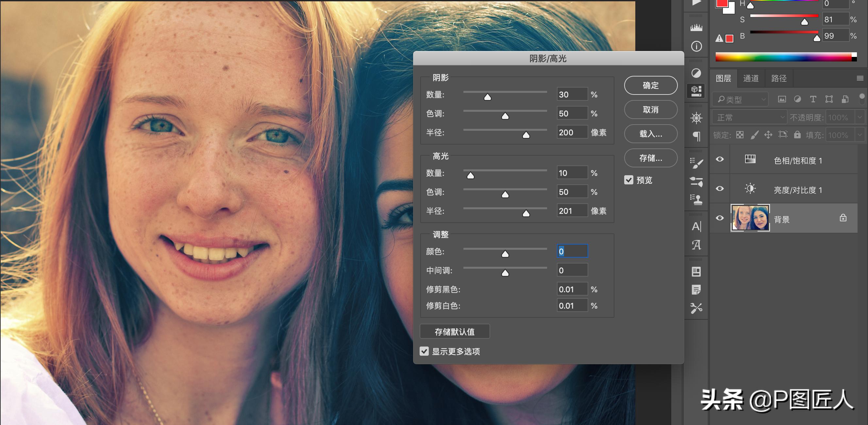The image size is (868, 425).
Task: Open the Paragraph panel icon
Action: click(x=696, y=136)
